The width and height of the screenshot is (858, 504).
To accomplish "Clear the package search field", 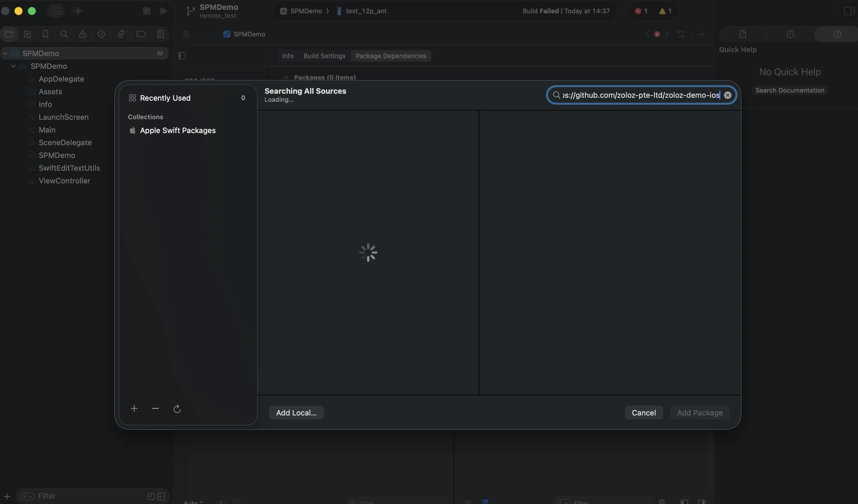I will [x=728, y=95].
